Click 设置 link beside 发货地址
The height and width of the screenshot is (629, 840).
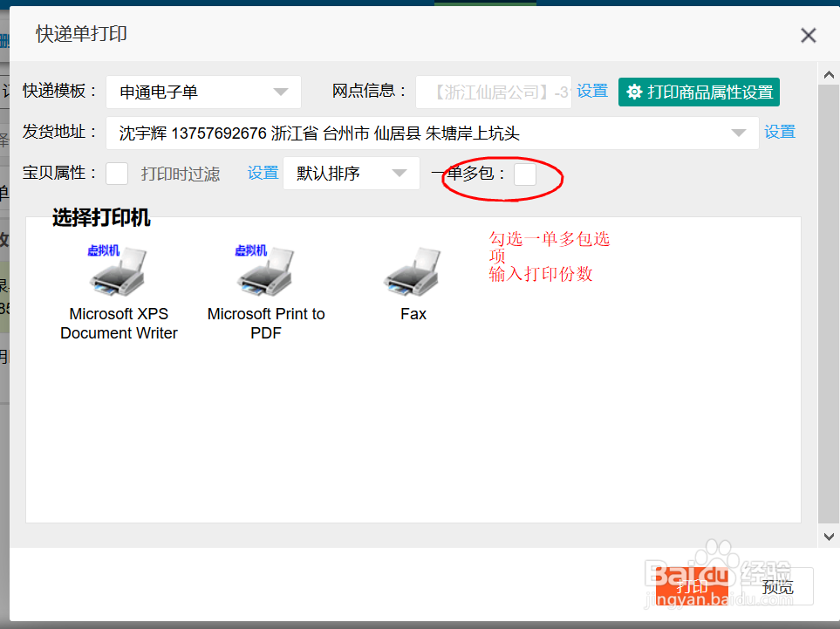tap(780, 132)
